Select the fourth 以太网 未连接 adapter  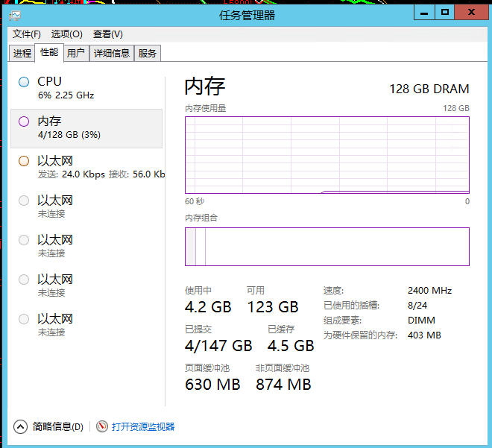(x=86, y=285)
